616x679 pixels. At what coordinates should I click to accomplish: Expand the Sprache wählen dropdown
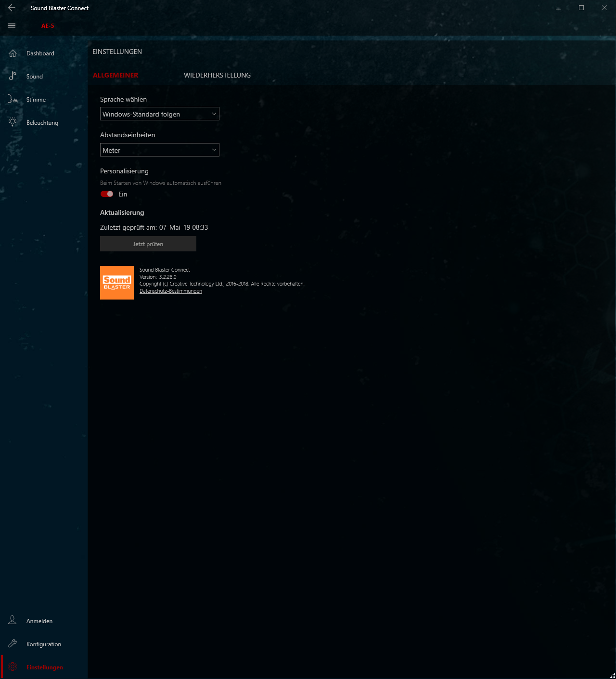point(160,114)
